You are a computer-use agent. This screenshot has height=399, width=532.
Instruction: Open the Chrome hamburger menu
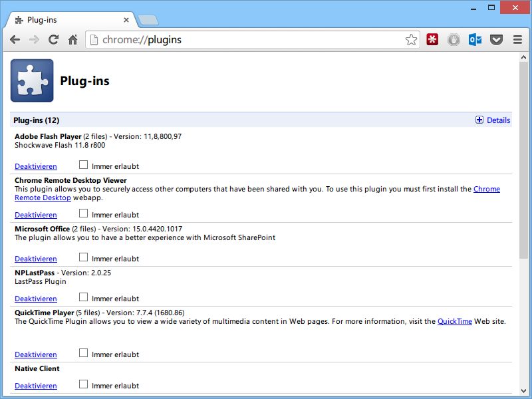pyautogui.click(x=518, y=40)
